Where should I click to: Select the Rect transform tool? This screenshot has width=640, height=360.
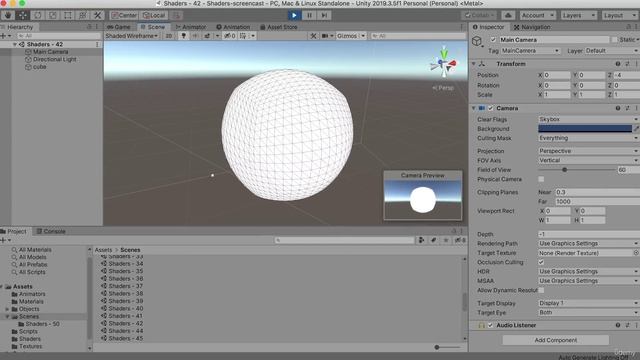[x=68, y=16]
